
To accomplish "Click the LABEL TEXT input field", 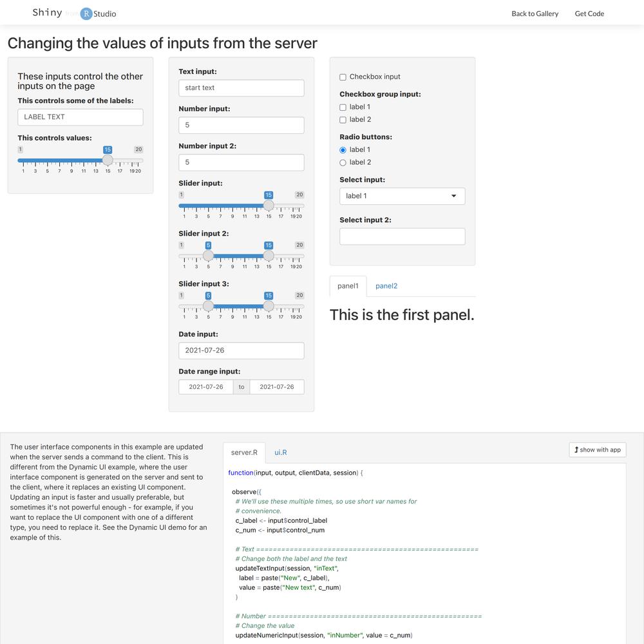I will (80, 117).
